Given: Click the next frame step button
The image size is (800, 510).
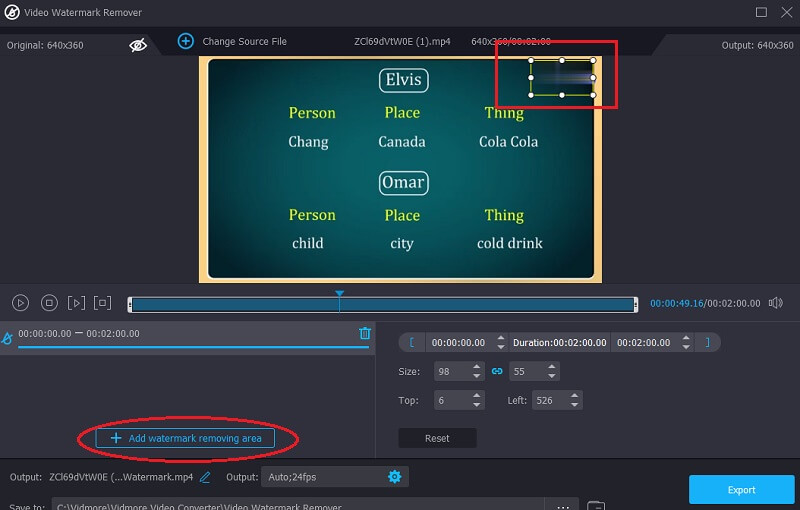Looking at the screenshot, I should (76, 303).
